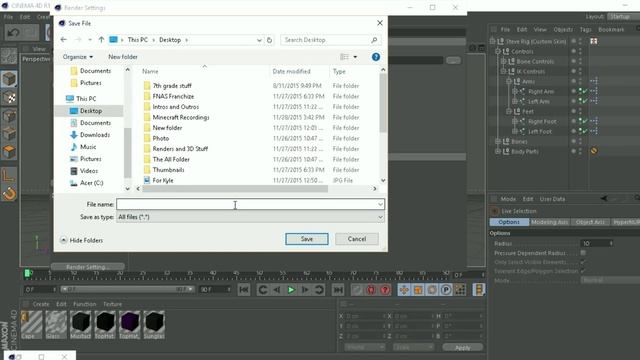This screenshot has height=360, width=640.
Task: Select the Cape material swatch
Action: [x=31, y=324]
